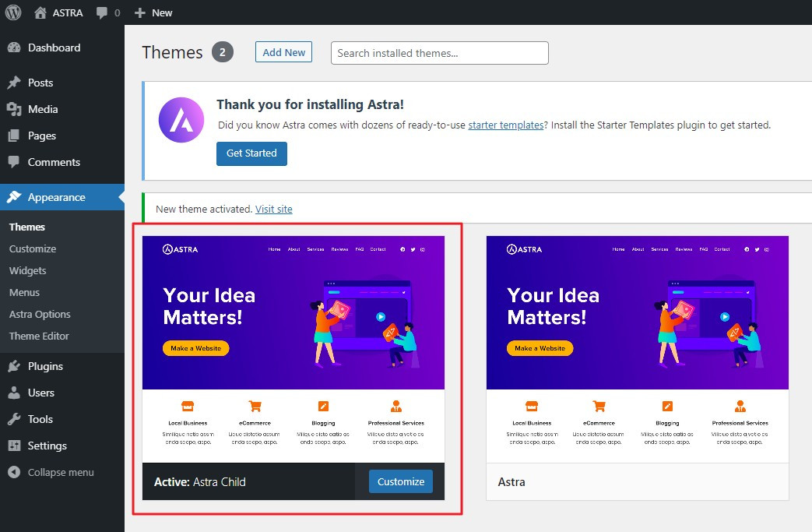Click the Collapse menu arrow icon
This screenshot has height=532, width=812.
(x=15, y=473)
